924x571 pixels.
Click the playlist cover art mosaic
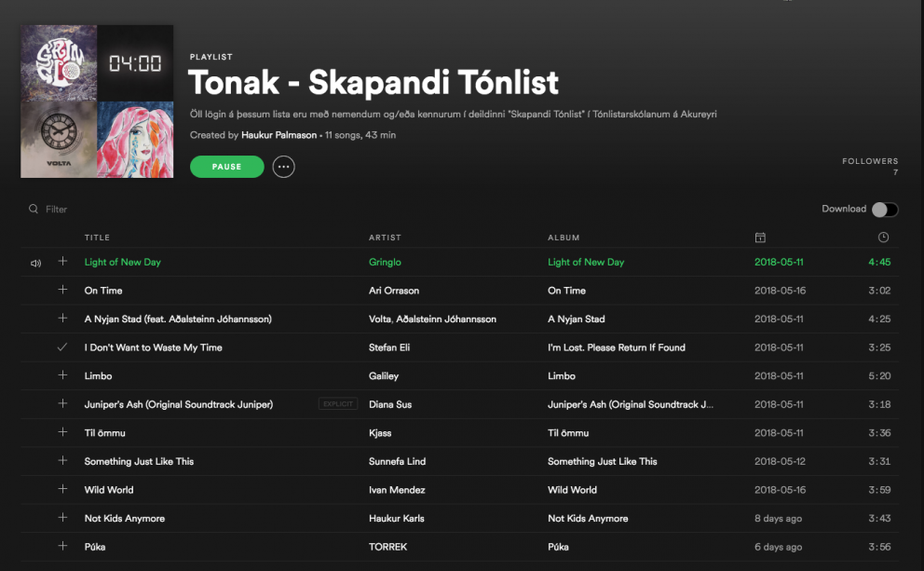97,99
